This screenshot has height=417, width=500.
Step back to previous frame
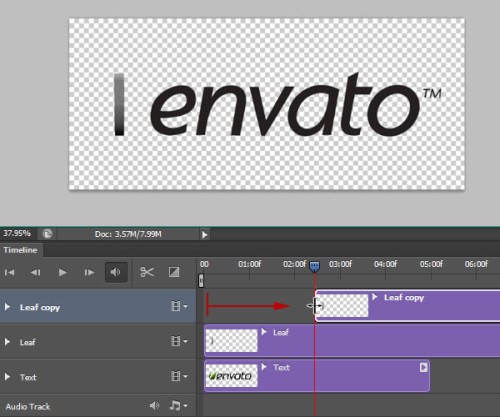click(x=35, y=272)
